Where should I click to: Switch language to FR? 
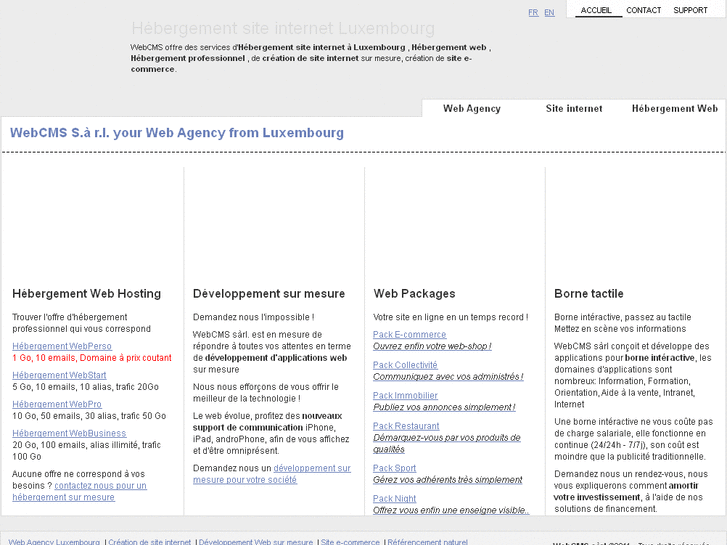coord(533,13)
